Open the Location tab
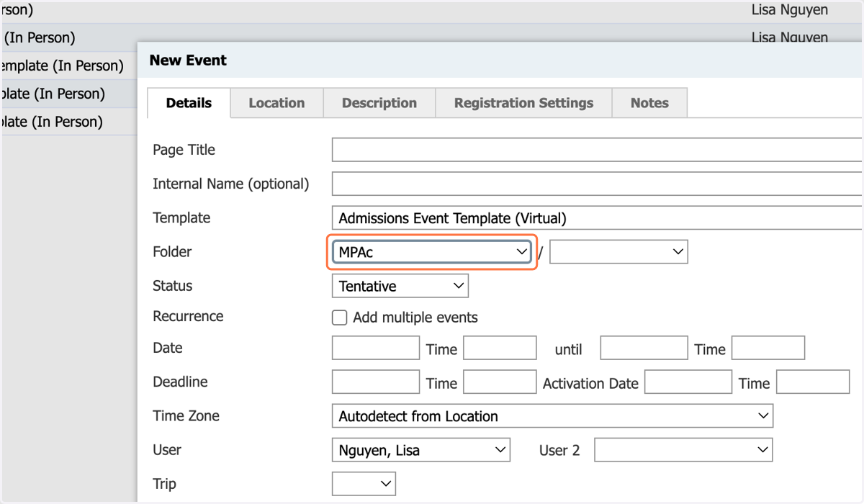 (x=276, y=103)
